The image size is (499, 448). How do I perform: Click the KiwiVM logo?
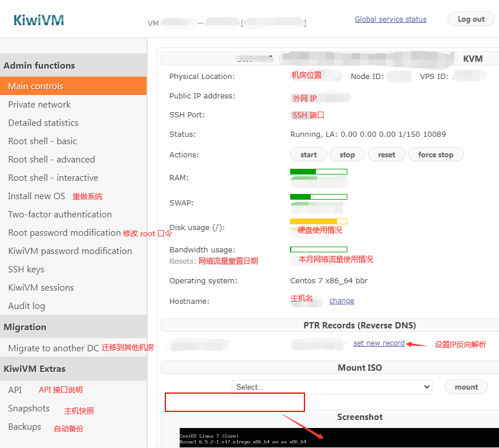(x=38, y=20)
